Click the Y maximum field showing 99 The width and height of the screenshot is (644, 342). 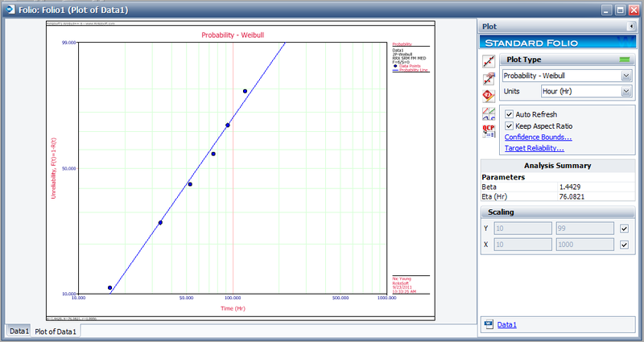tap(585, 229)
